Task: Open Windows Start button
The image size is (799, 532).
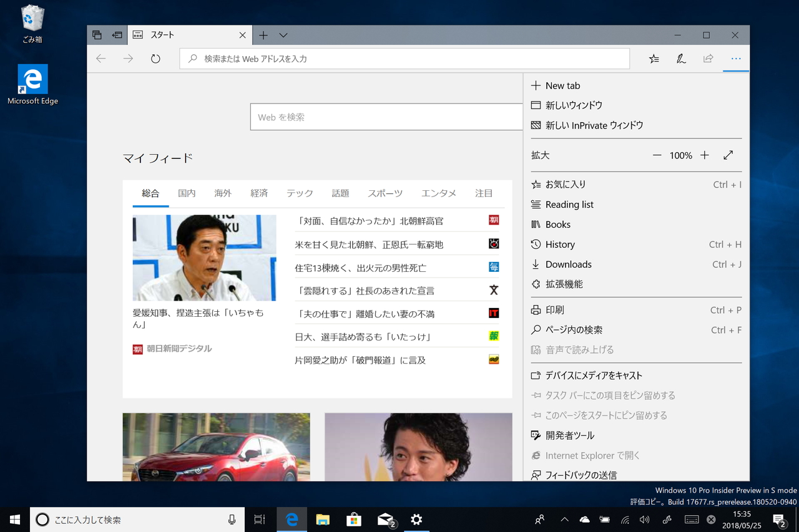Action: [15, 519]
